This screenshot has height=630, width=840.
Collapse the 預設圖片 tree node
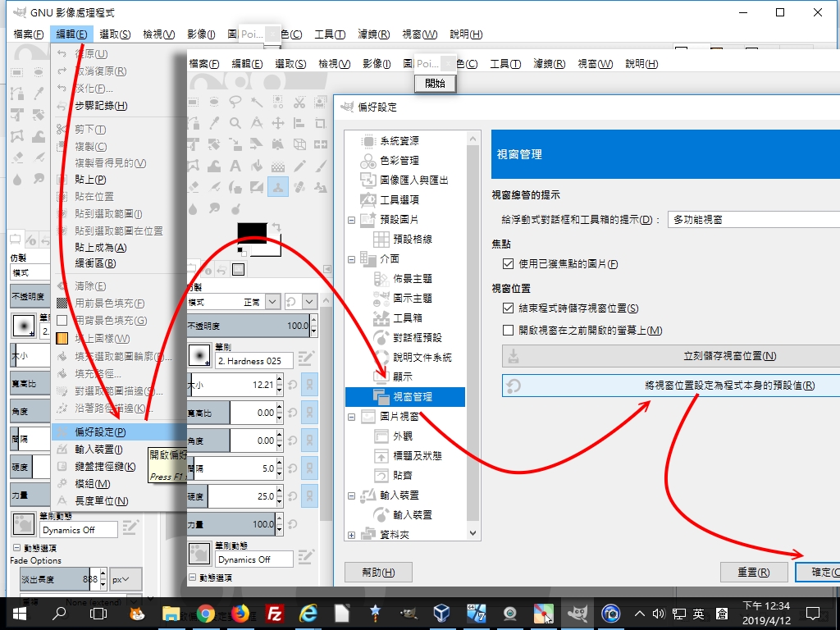click(351, 220)
